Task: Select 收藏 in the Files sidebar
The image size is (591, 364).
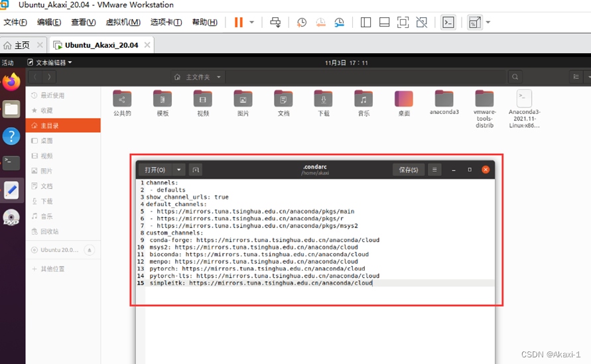Action: tap(63, 111)
